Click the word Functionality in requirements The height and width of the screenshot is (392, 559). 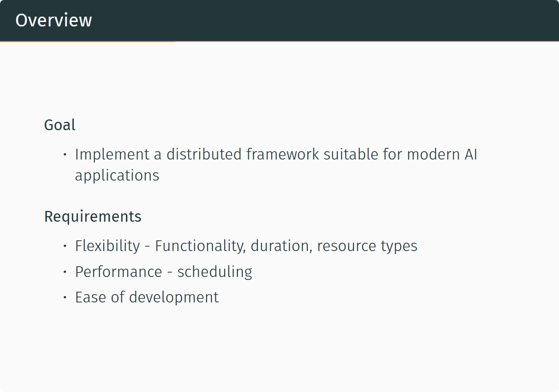[200, 246]
